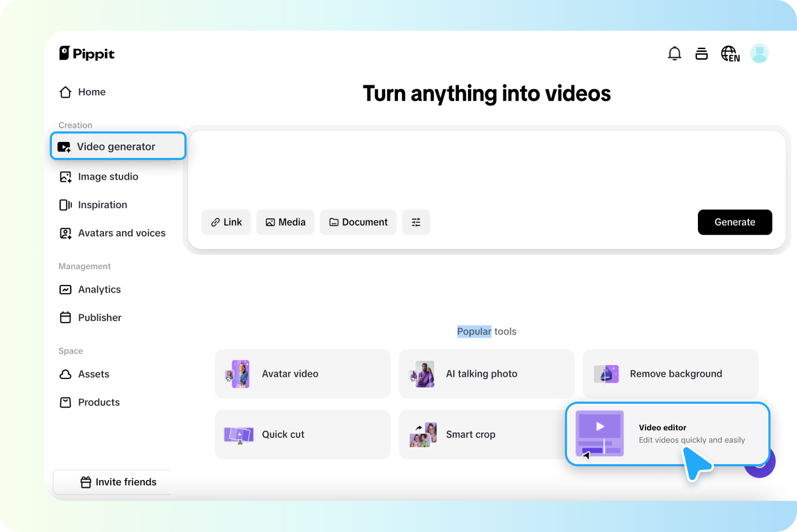Image resolution: width=797 pixels, height=532 pixels.
Task: Click the notifications bell icon
Action: (x=675, y=53)
